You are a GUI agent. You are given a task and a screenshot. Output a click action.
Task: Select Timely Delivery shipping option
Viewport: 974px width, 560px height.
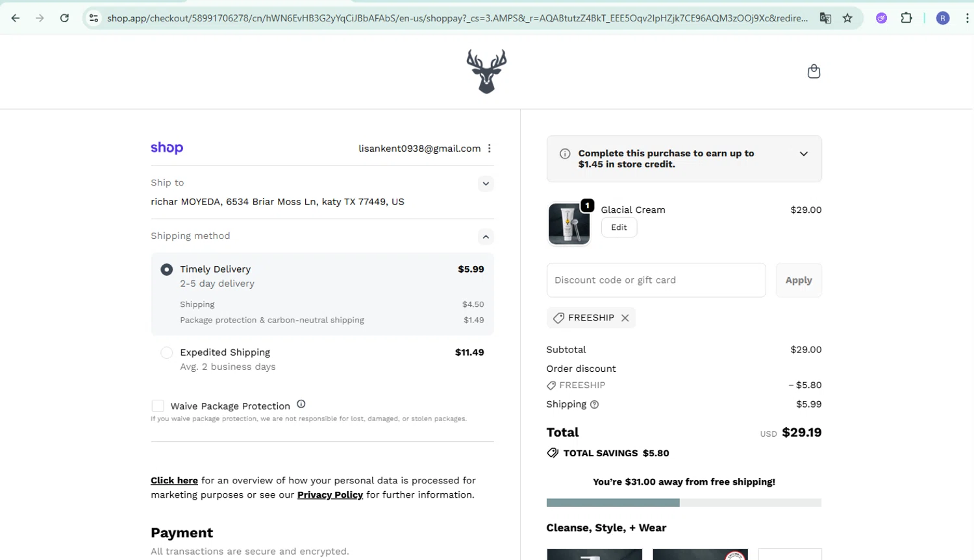pyautogui.click(x=167, y=269)
